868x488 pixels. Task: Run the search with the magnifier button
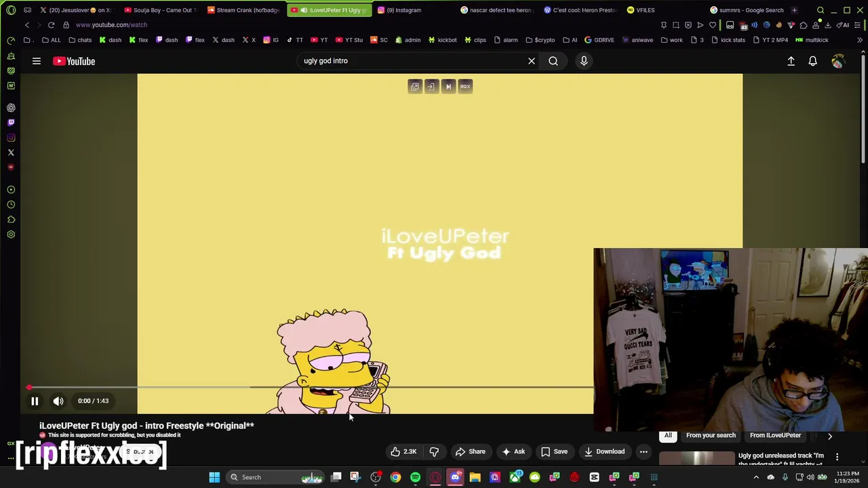553,61
